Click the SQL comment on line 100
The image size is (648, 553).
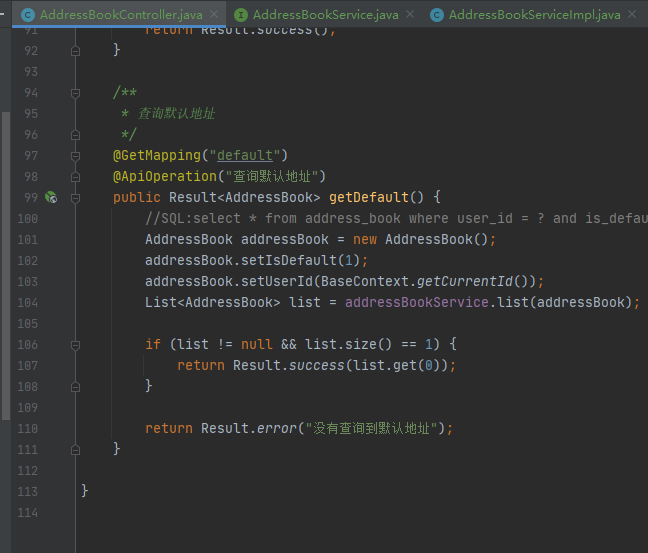[x=396, y=218]
